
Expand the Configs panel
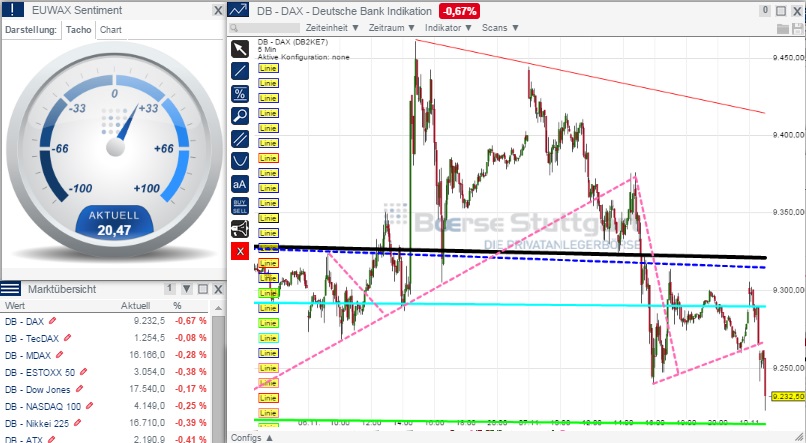pos(252,437)
